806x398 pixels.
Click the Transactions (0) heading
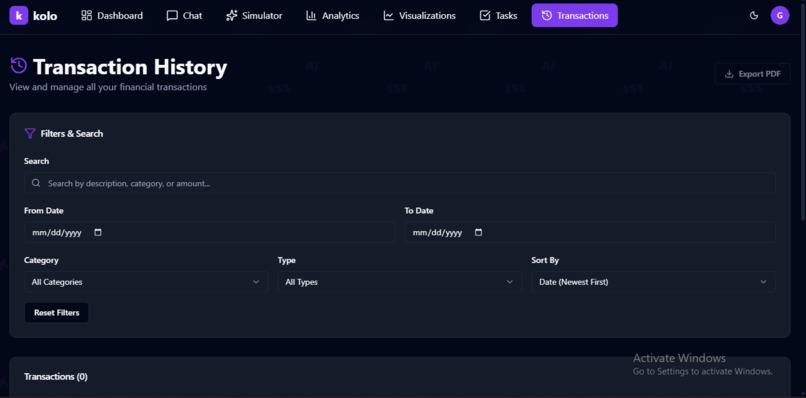tap(56, 376)
